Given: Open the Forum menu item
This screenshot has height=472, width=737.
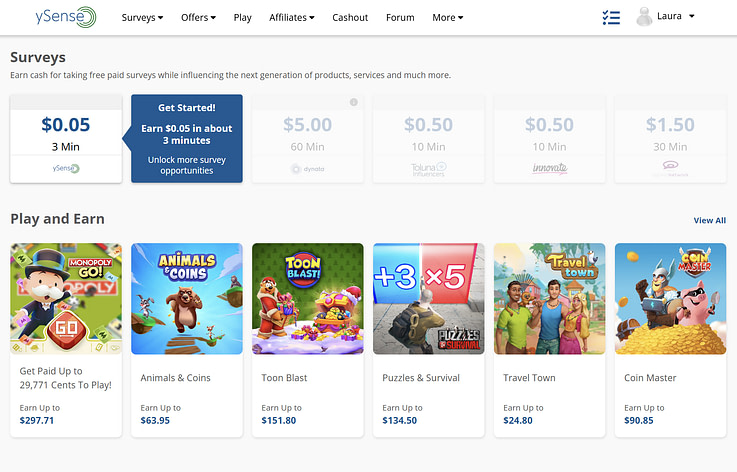Looking at the screenshot, I should pyautogui.click(x=400, y=17).
